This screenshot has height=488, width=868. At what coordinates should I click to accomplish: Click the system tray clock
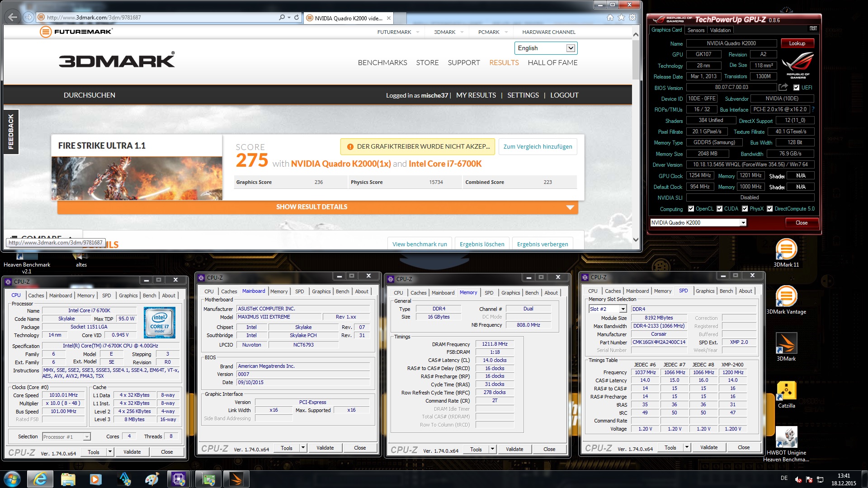tap(843, 479)
